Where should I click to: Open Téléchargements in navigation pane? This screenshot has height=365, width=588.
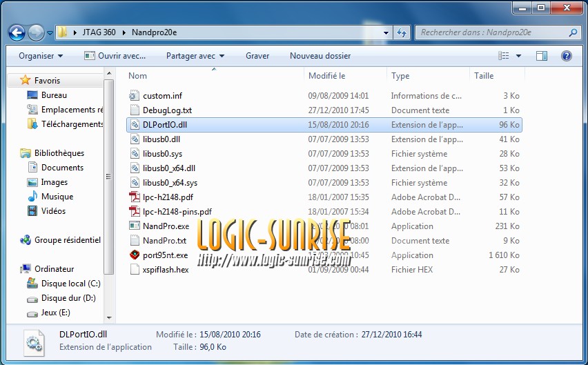pos(64,124)
